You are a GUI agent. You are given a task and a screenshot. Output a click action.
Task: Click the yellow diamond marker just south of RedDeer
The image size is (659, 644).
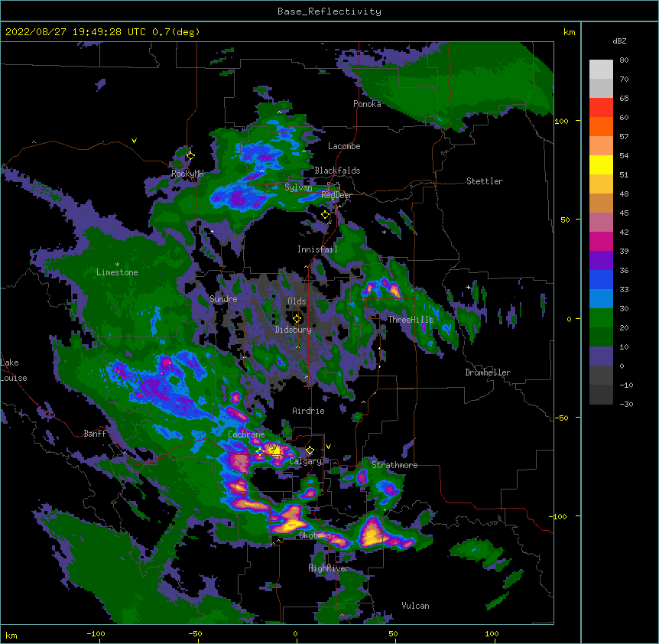[x=325, y=215]
